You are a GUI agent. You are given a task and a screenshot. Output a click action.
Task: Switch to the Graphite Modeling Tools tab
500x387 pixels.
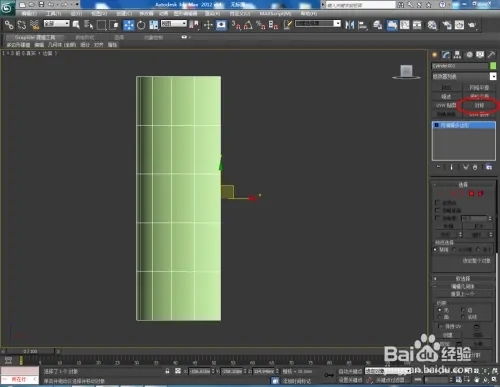35,37
